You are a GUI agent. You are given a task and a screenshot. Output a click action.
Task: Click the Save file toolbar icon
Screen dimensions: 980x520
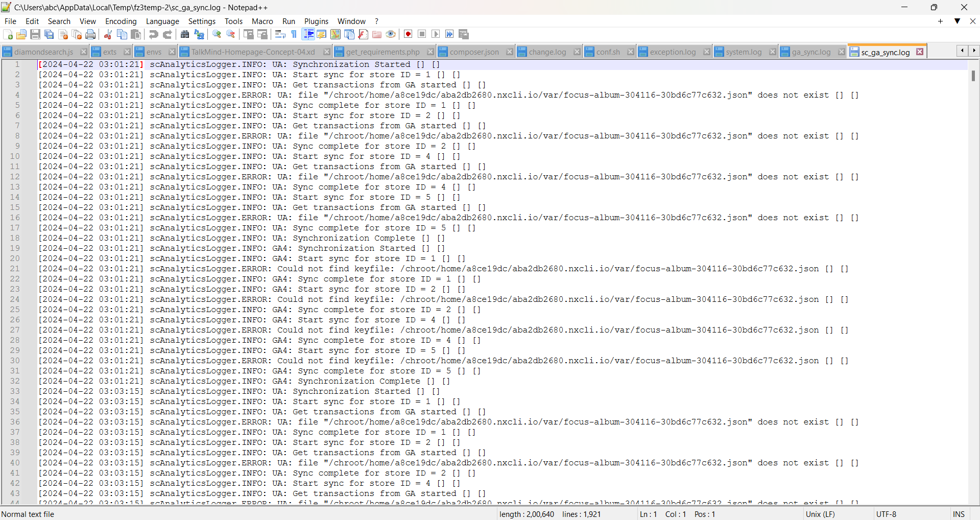(35, 34)
